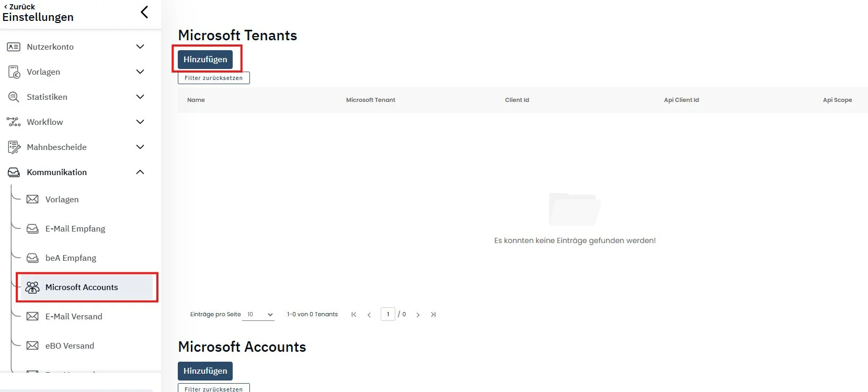868x392 pixels.
Task: Click the page number input field
Action: pos(388,314)
